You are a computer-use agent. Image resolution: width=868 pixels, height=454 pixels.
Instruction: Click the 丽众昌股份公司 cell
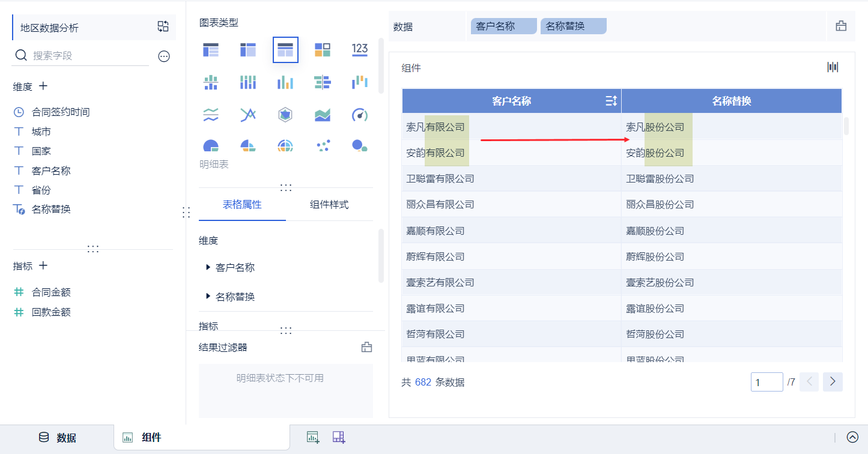(x=732, y=205)
